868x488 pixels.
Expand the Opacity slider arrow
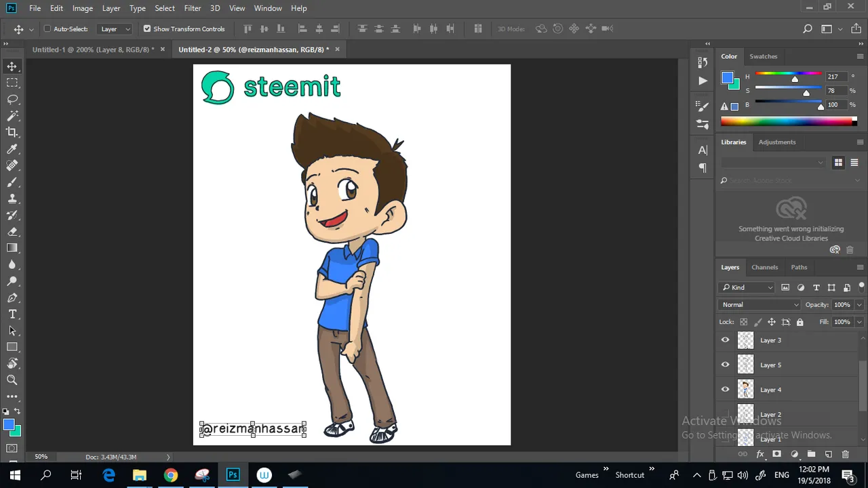(x=859, y=304)
